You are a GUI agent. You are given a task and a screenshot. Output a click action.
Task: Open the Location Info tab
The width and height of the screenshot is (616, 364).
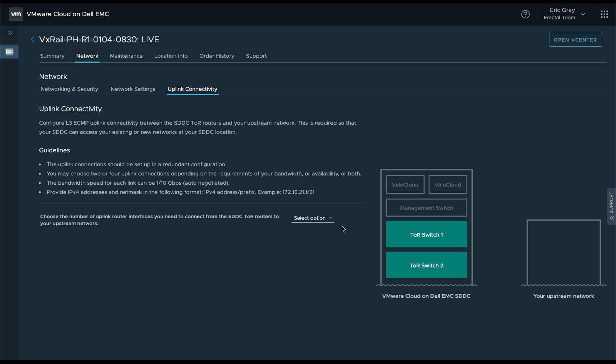click(x=171, y=56)
